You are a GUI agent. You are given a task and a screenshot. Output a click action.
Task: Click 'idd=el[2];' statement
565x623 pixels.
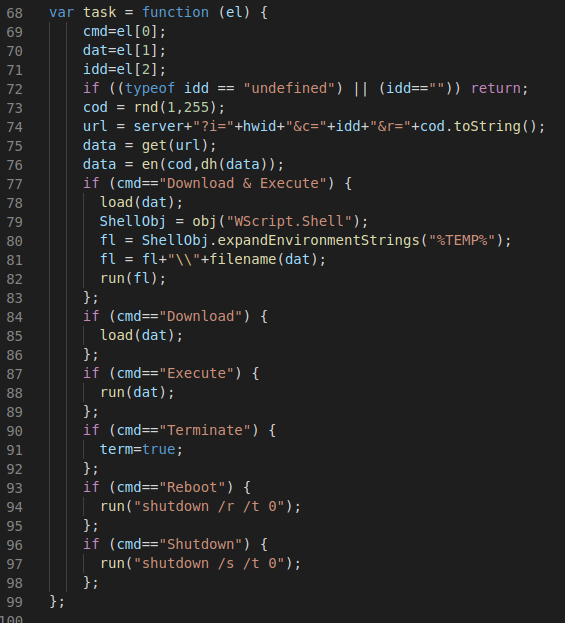[x=124, y=70]
